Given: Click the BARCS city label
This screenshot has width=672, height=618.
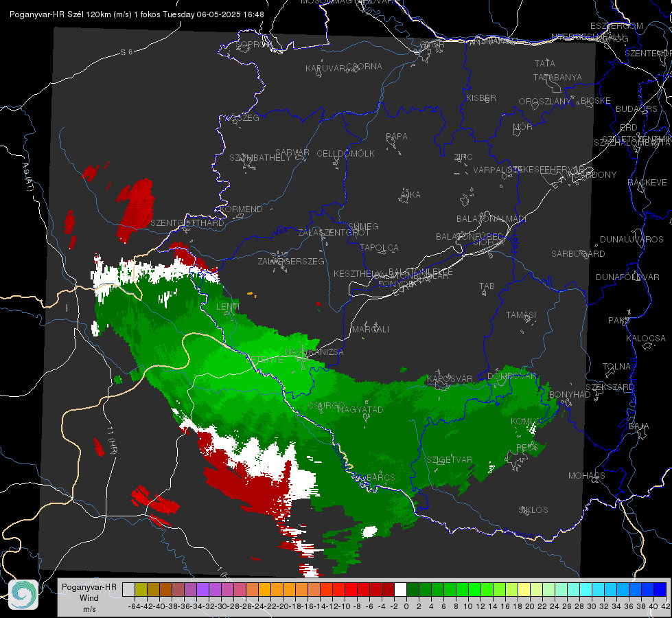Looking at the screenshot, I should click(380, 478).
